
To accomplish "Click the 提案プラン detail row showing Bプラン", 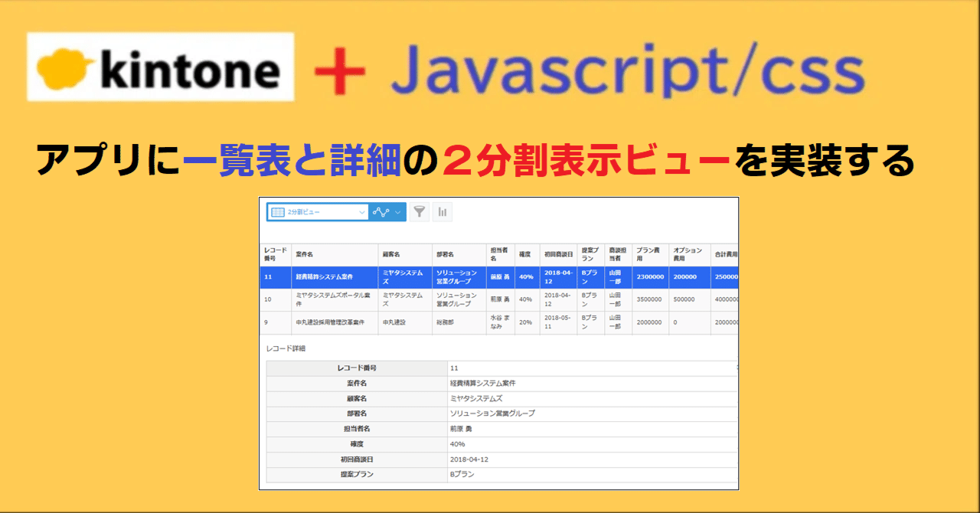I will point(459,475).
